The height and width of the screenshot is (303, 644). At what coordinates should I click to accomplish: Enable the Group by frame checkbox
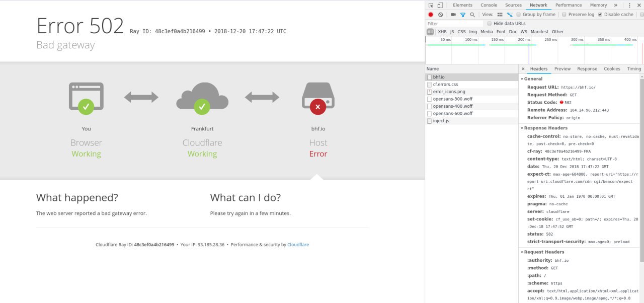(x=518, y=15)
